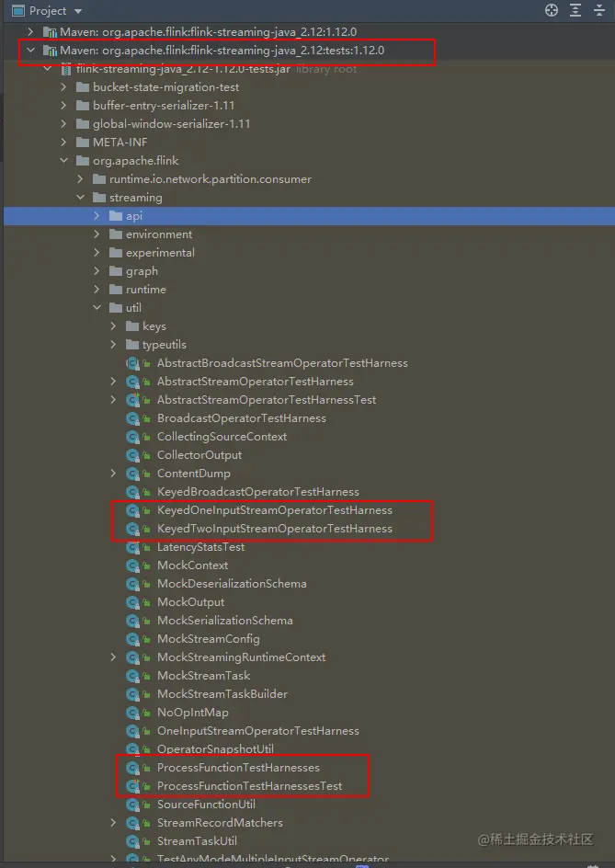Select MockStreamConfig class
The image size is (615, 868).
pos(208,639)
